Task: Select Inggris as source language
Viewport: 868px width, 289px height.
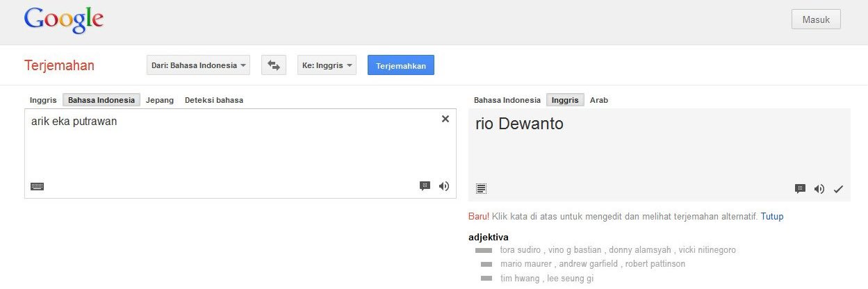Action: pyautogui.click(x=43, y=100)
